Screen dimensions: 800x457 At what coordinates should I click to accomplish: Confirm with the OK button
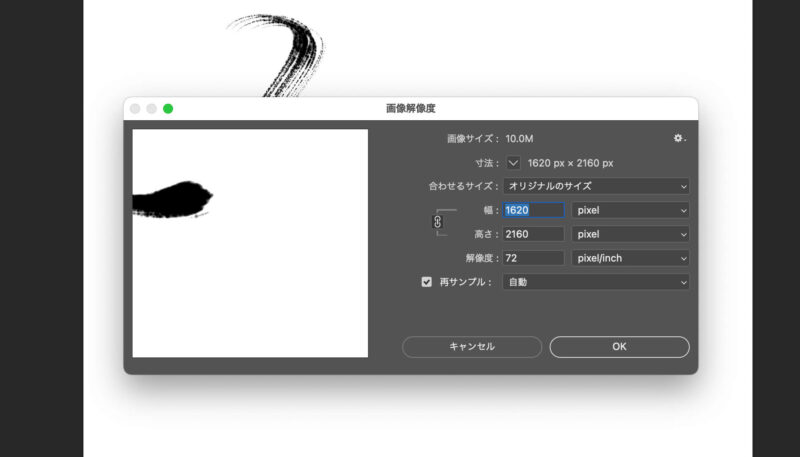[619, 347]
